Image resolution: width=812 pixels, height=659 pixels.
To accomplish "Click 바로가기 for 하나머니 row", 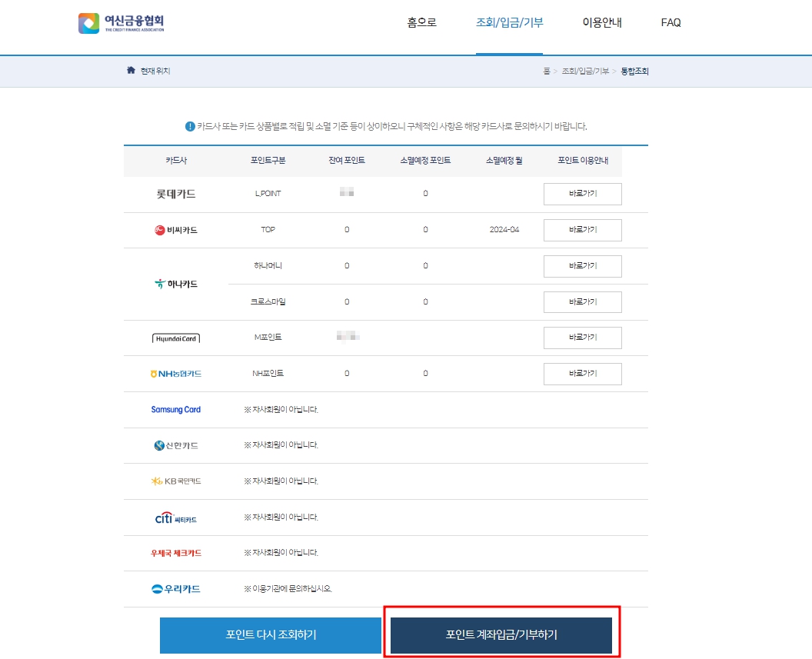I will pos(583,266).
